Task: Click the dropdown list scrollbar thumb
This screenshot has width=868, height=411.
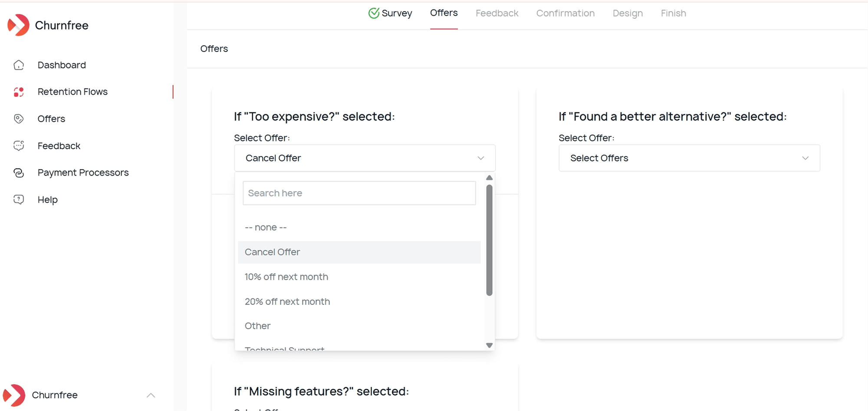Action: (x=489, y=241)
